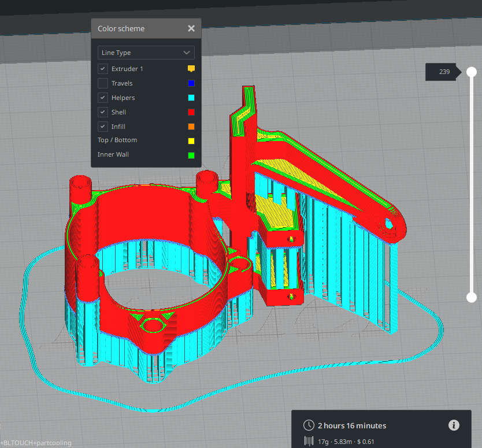Click the yellow Top / Bottom swatch
Screen dimensions: 482x448
(191, 141)
